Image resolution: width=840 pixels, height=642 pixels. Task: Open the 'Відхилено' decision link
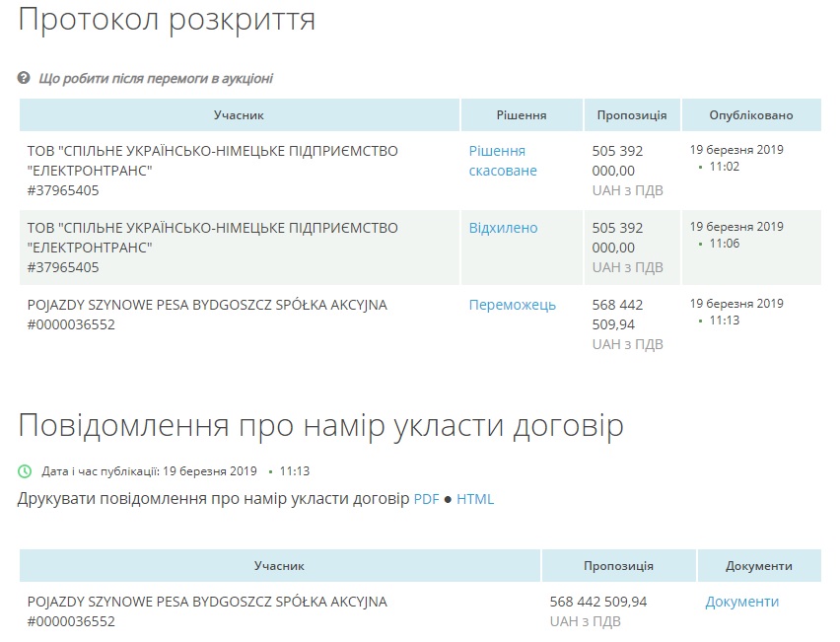tap(503, 228)
